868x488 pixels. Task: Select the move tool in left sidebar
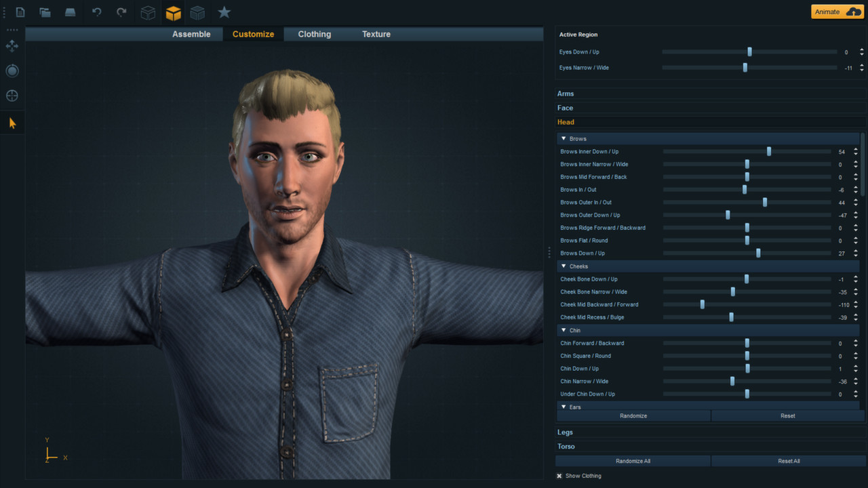(12, 46)
